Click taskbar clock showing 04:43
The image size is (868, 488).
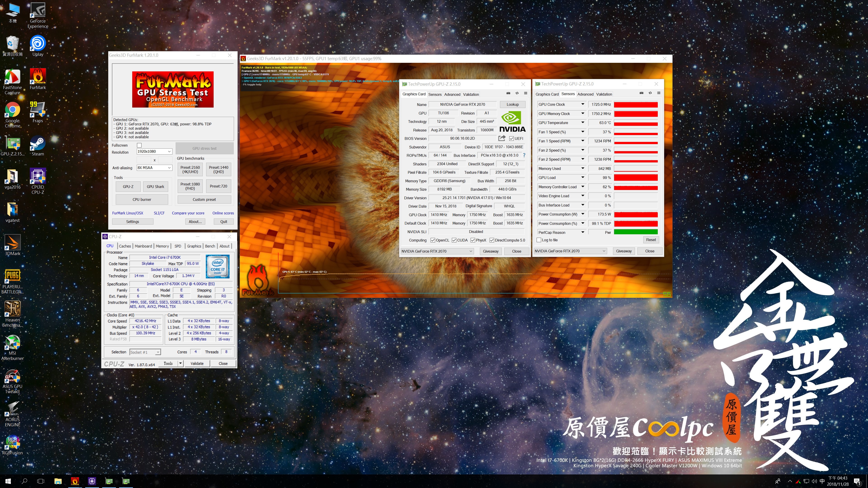click(x=838, y=481)
